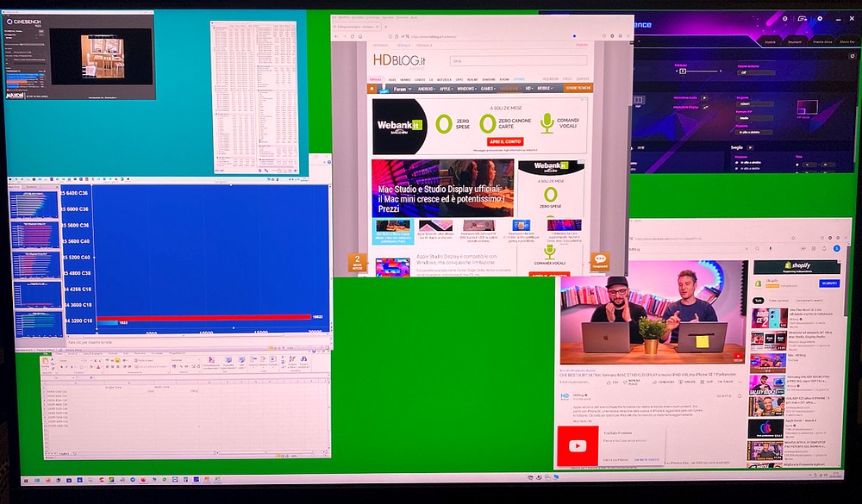
Task: Open the YouTube account avatar
Action: click(x=836, y=249)
